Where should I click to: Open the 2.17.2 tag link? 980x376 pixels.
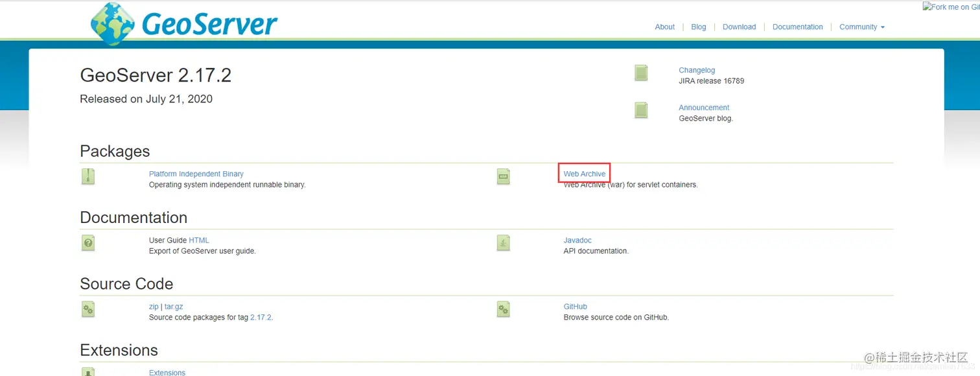[261, 318]
